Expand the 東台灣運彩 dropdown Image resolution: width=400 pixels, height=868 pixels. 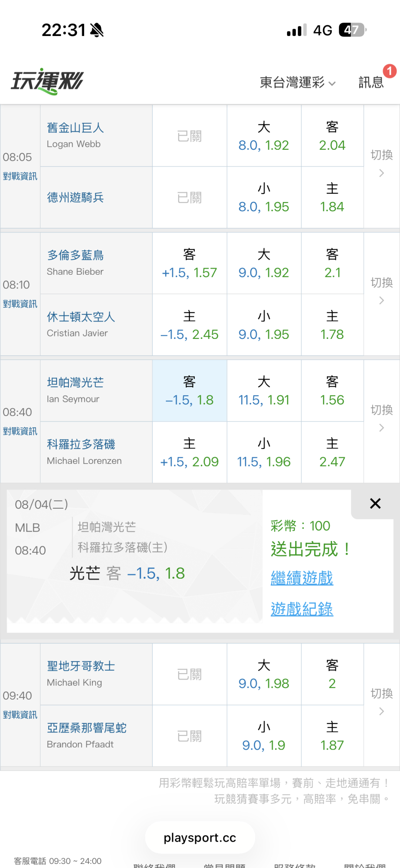(297, 82)
